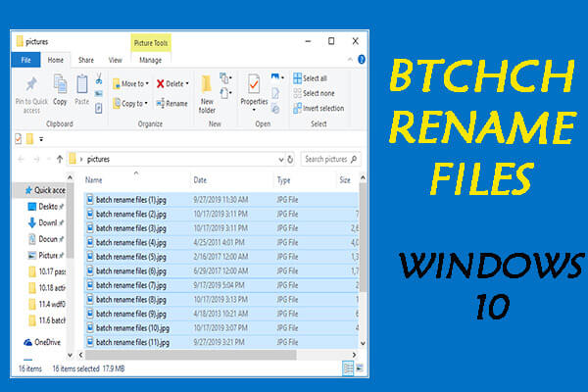Screen dimensions: 588x392
Task: Sort by the Date column header
Action: click(x=200, y=180)
